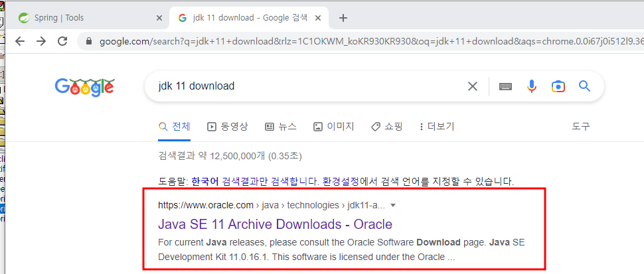Reload the page with the refresh icon

click(x=62, y=41)
